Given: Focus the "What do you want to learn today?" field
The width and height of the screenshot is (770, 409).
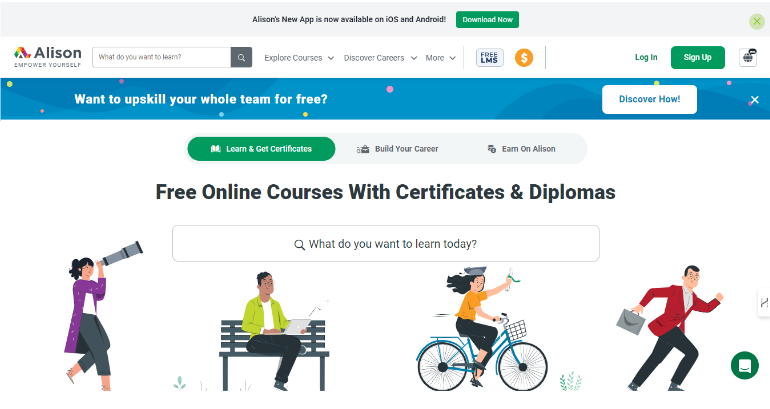Looking at the screenshot, I should point(385,244).
